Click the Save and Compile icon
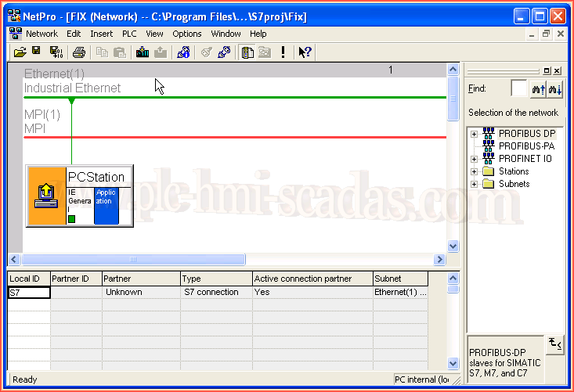This screenshot has height=392, width=574. pyautogui.click(x=56, y=52)
